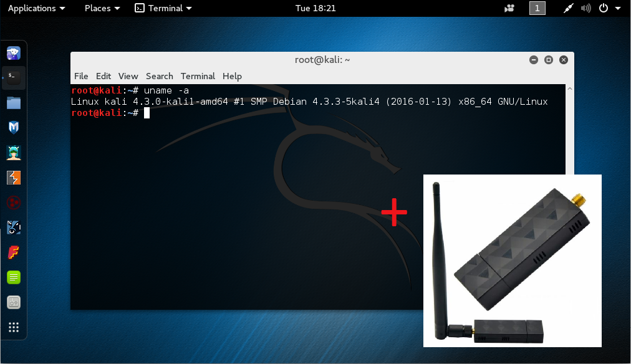Start Burp Suite from the dock
This screenshot has height=364, width=631.
[14, 178]
